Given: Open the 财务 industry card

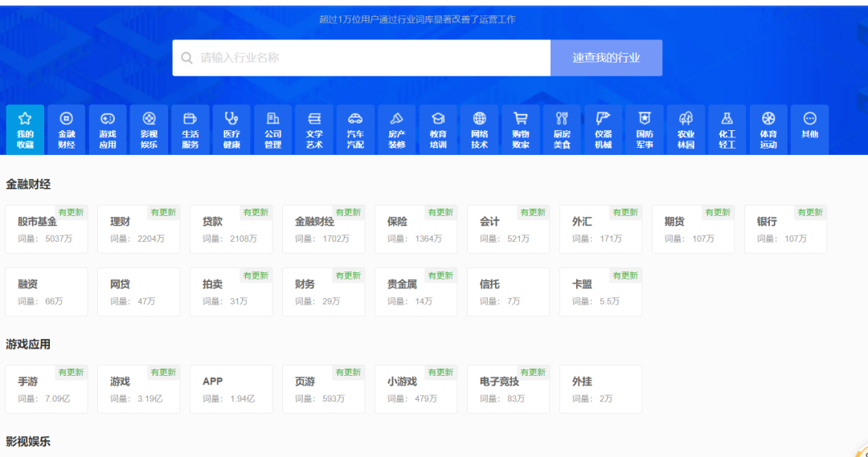Looking at the screenshot, I should pyautogui.click(x=324, y=292).
